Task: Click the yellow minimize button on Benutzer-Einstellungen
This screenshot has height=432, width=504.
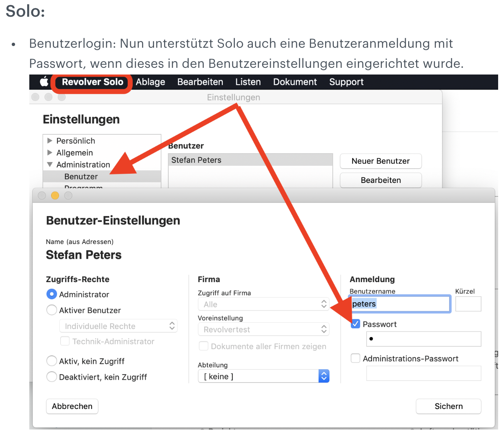Action: point(55,195)
